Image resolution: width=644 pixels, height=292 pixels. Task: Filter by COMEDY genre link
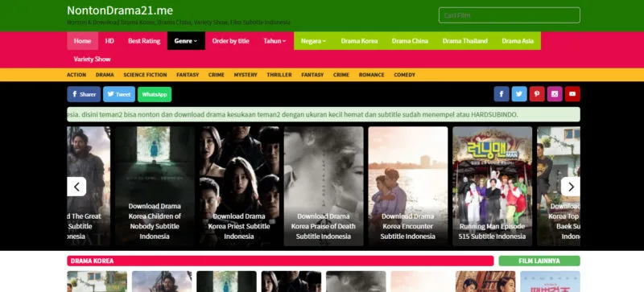(x=405, y=75)
